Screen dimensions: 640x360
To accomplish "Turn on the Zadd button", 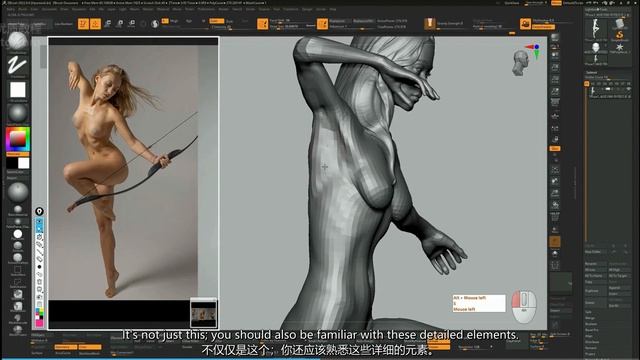I will [x=216, y=21].
